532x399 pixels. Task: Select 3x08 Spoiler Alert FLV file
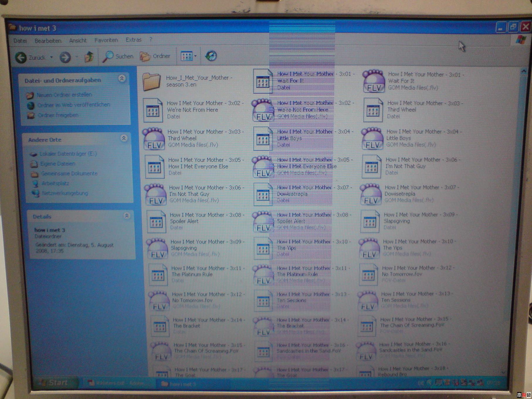point(302,221)
